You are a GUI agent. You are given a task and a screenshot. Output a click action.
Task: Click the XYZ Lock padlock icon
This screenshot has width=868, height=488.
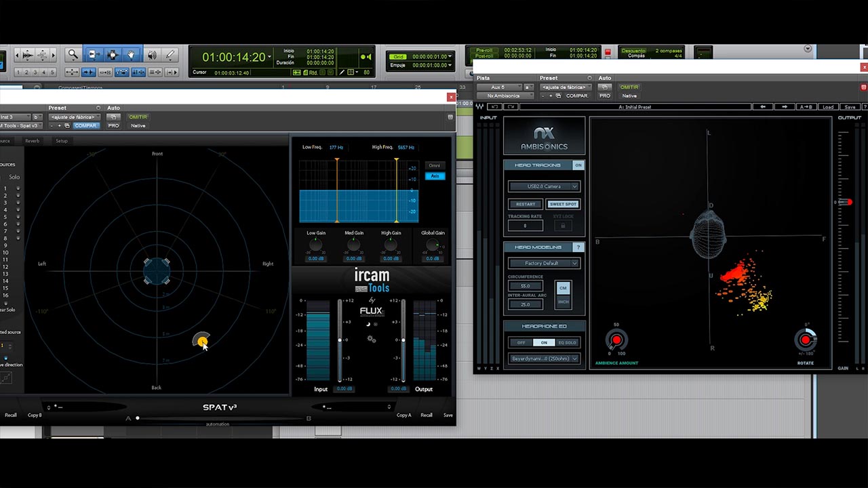point(563,226)
